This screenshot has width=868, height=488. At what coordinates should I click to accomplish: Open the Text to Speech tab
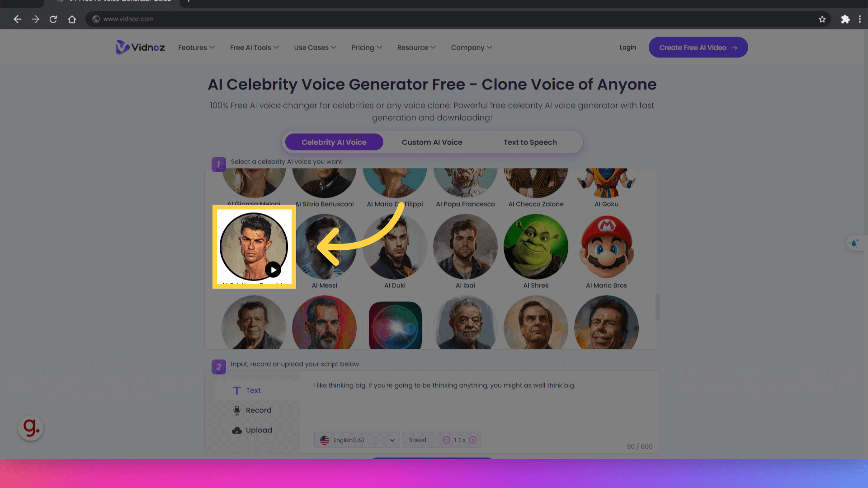(531, 142)
